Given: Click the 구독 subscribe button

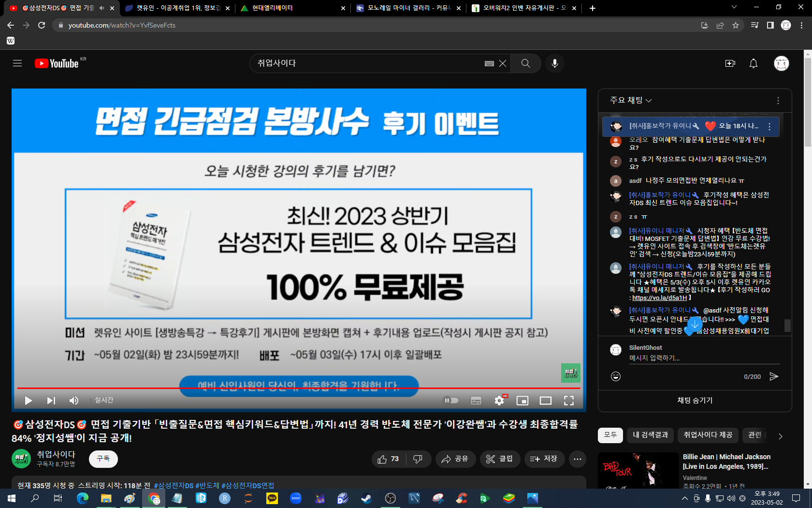Looking at the screenshot, I should (x=103, y=459).
